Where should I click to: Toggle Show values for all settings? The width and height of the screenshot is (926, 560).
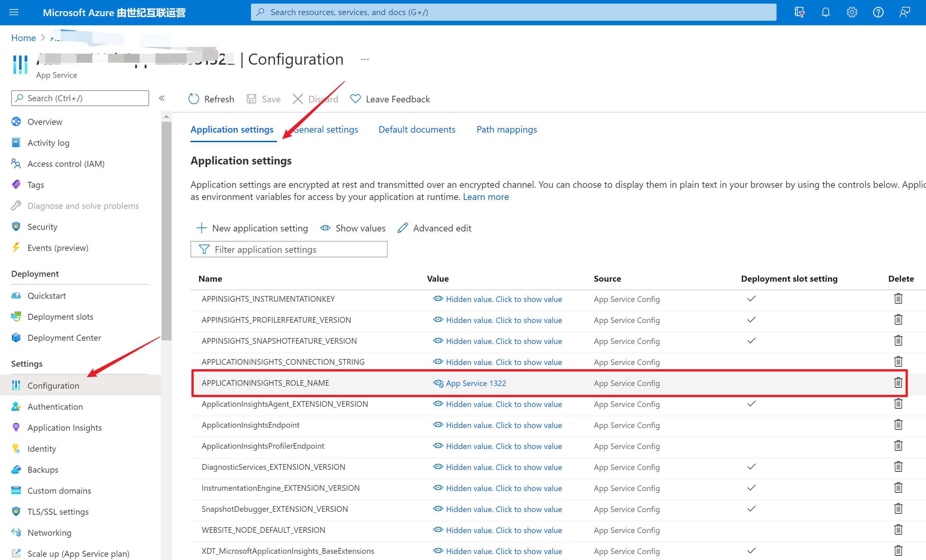click(x=353, y=228)
